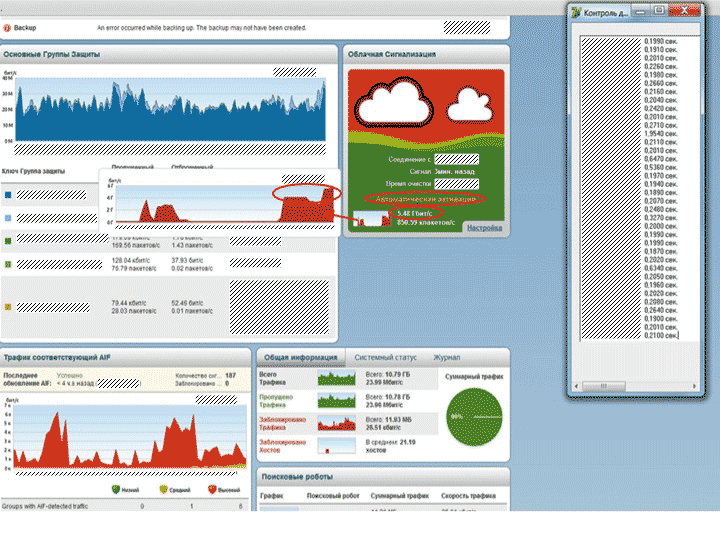The image size is (720, 540).
Task: Click the Всего: 11.93 МБ value
Action: (x=388, y=420)
